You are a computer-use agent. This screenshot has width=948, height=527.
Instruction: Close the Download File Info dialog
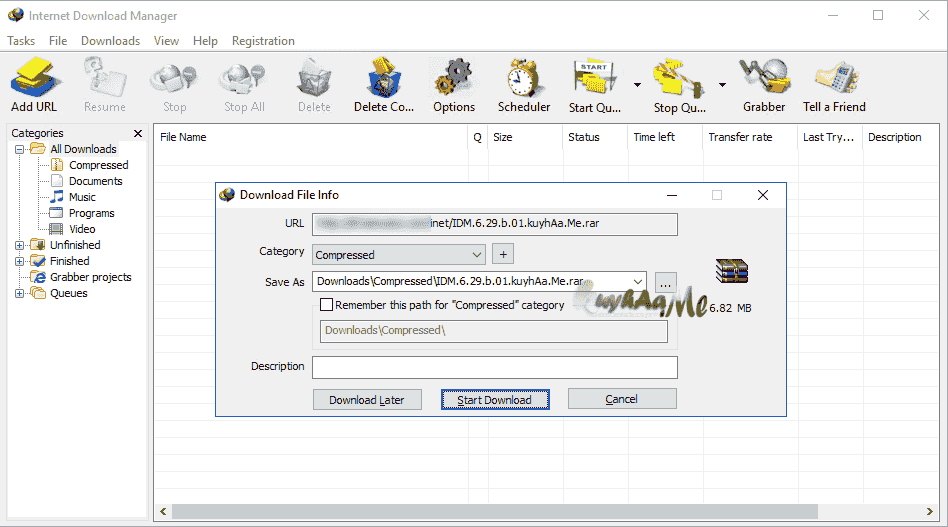(x=763, y=195)
